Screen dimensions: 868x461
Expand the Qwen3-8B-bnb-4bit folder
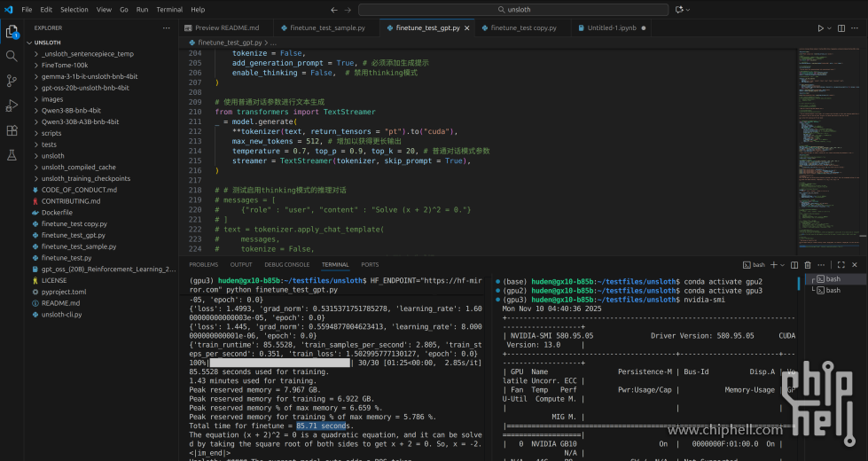(x=70, y=111)
